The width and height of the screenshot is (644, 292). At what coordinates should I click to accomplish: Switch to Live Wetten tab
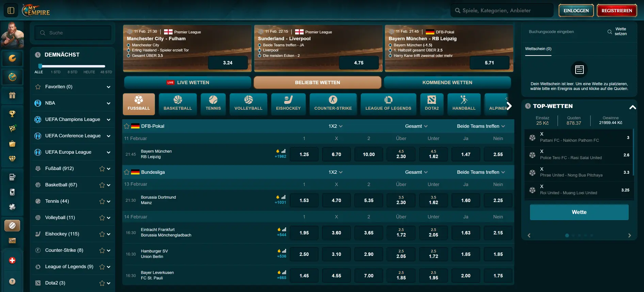pyautogui.click(x=188, y=82)
